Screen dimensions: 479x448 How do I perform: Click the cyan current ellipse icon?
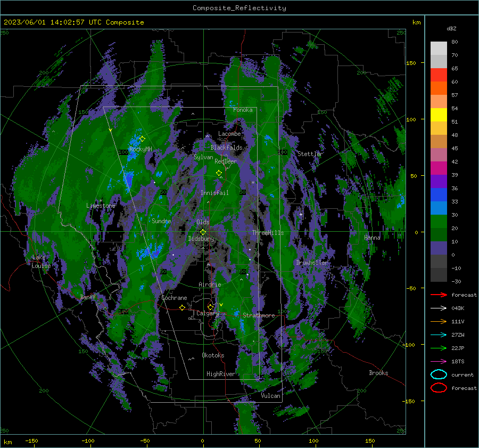tap(439, 374)
